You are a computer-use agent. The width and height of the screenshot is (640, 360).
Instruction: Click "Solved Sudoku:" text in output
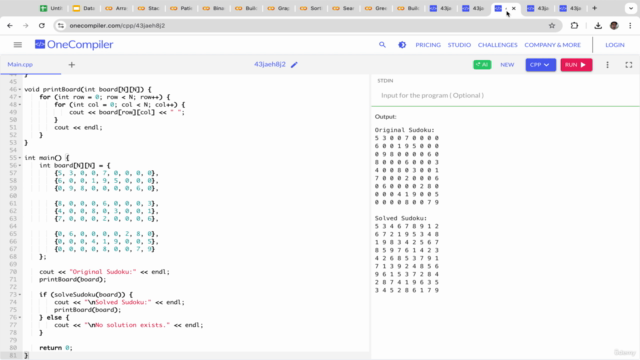click(400, 218)
